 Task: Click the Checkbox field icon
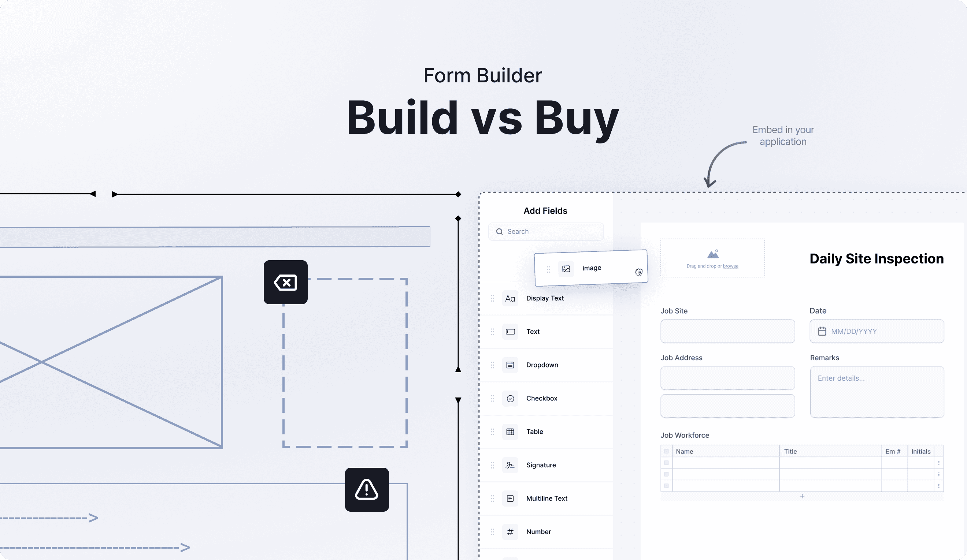[x=510, y=398]
